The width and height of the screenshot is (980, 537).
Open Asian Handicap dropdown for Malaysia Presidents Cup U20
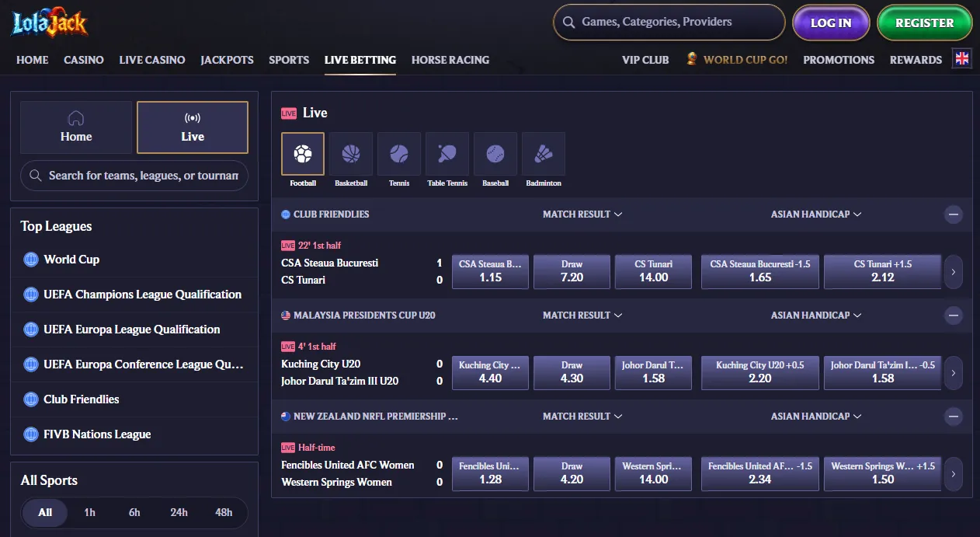tap(816, 316)
